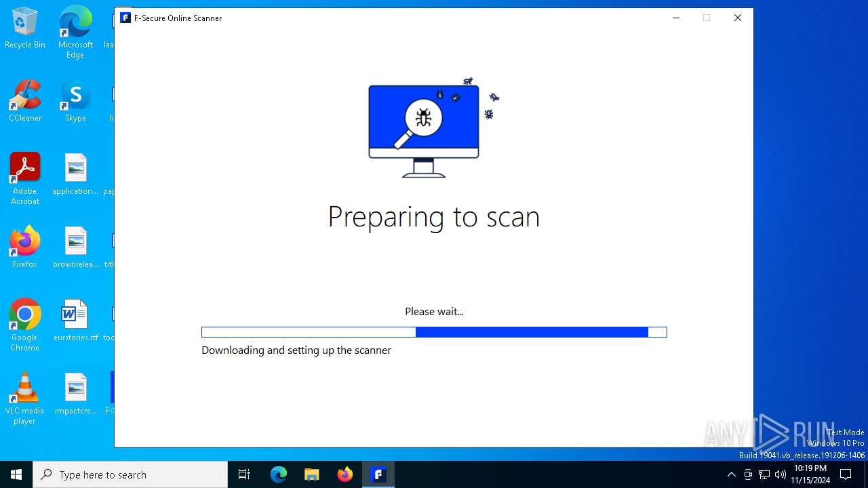Click the network tray icon
868x488 pixels.
click(x=764, y=474)
